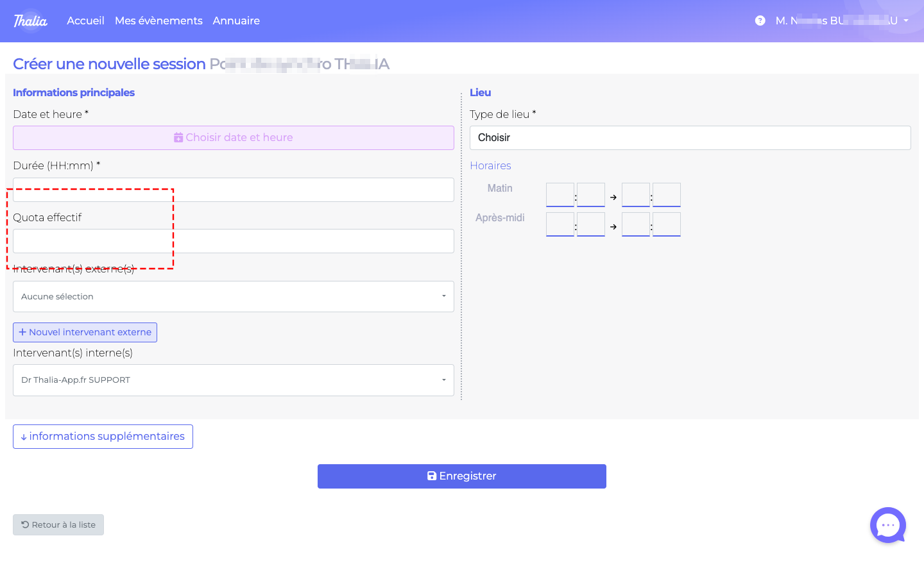
Task: Open the help question mark icon
Action: (760, 21)
